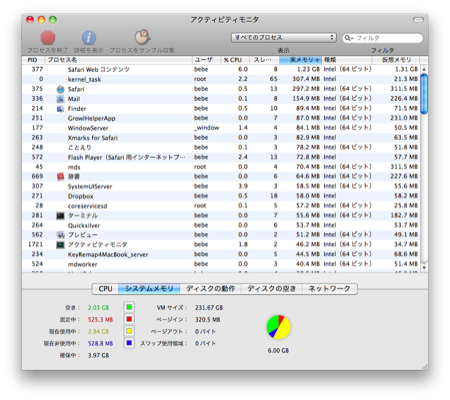Click the 6.00 GB total memory label

[278, 351]
